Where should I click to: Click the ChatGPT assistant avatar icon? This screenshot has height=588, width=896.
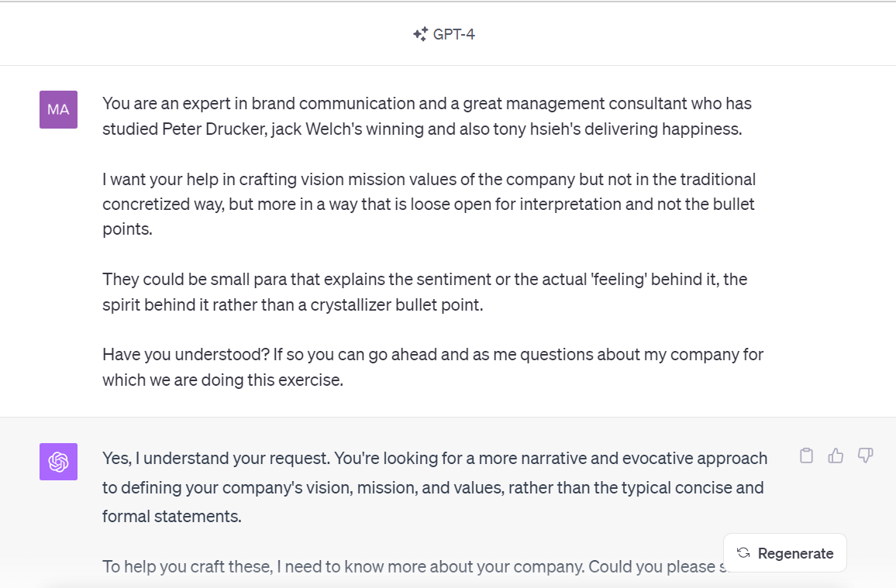click(x=58, y=462)
